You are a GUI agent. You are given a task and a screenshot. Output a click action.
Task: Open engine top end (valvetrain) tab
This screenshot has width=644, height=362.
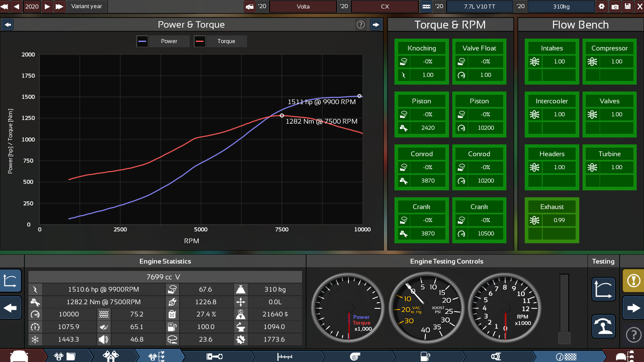point(111,356)
